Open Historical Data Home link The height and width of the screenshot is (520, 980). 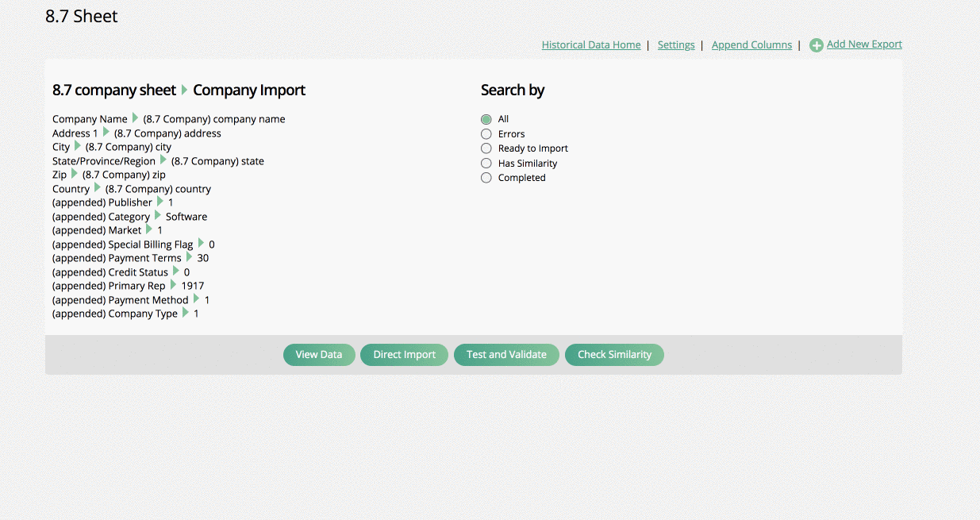coord(591,45)
